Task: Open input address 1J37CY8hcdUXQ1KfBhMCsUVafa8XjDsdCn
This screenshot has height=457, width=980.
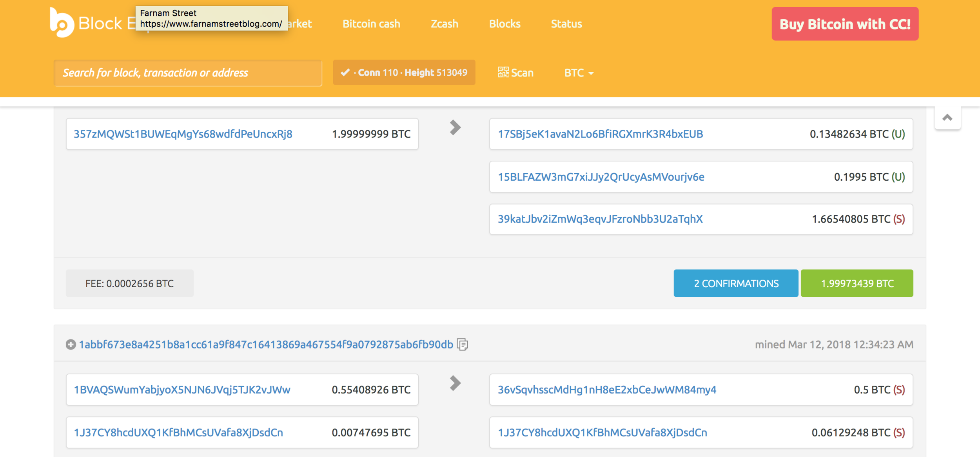Action: [x=178, y=433]
